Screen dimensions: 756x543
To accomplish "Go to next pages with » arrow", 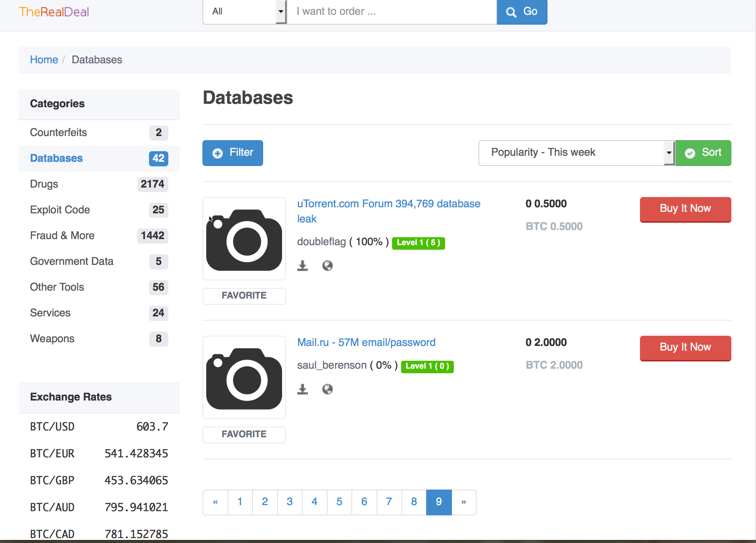I will (464, 502).
